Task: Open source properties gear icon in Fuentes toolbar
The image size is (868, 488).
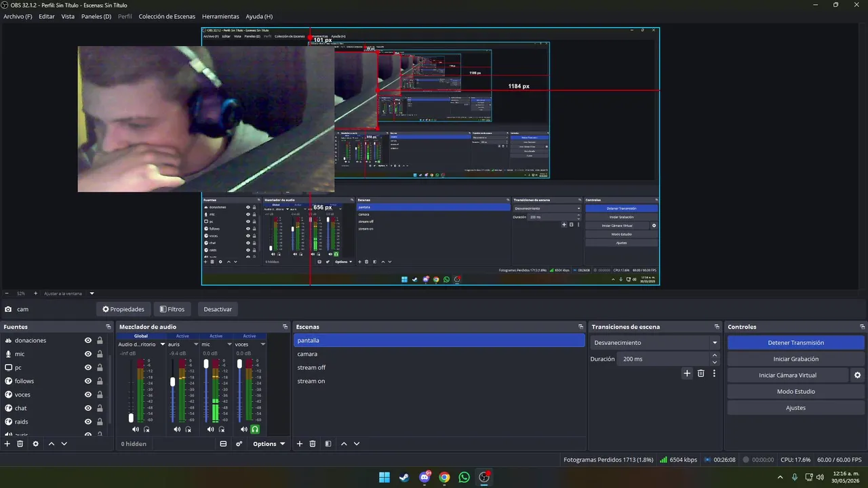Action: pyautogui.click(x=35, y=444)
